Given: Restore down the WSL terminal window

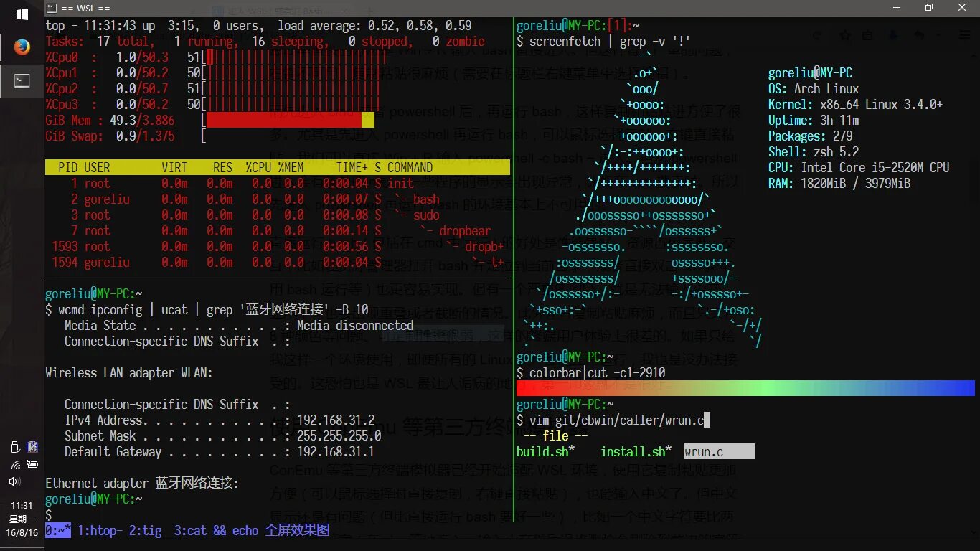Looking at the screenshot, I should 928,8.
